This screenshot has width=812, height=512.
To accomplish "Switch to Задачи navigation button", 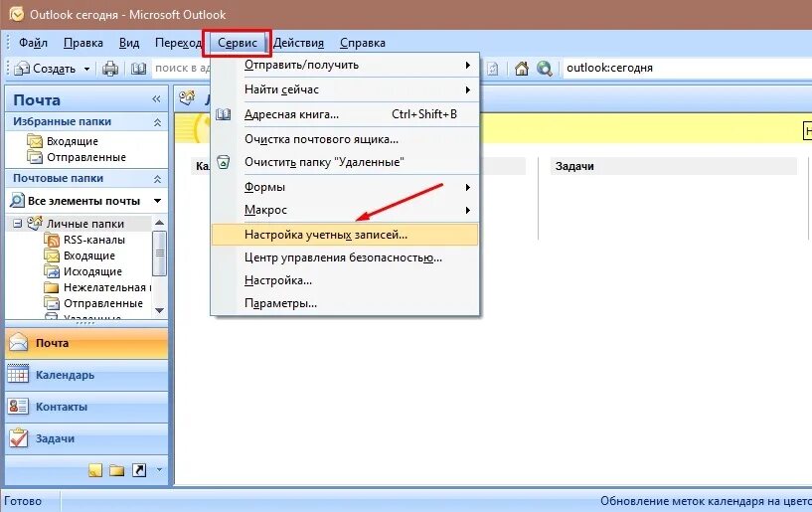I will coord(86,438).
